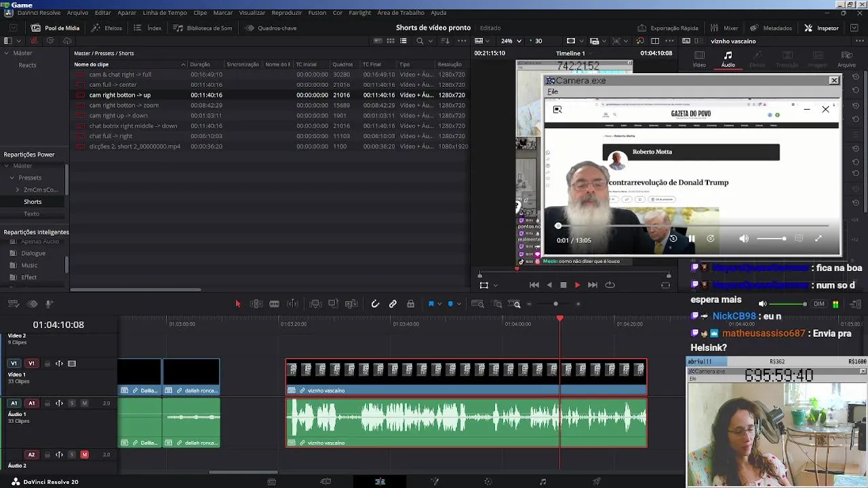This screenshot has height=488, width=868.
Task: Click the stop button in viewer
Action: (563, 285)
